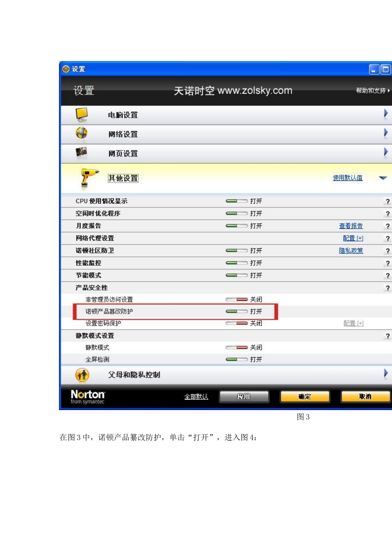Expand 配置 [+] for 网络代理设置

pos(353,238)
